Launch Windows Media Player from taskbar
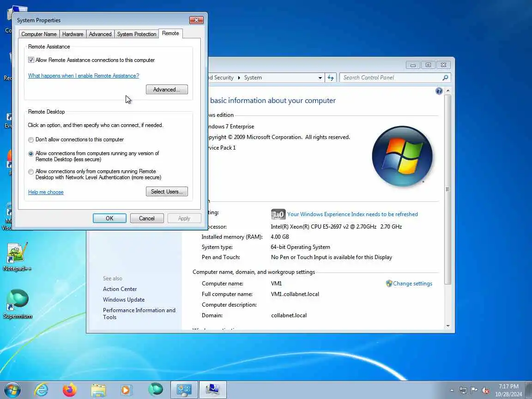532x399 pixels. pyautogui.click(x=127, y=390)
